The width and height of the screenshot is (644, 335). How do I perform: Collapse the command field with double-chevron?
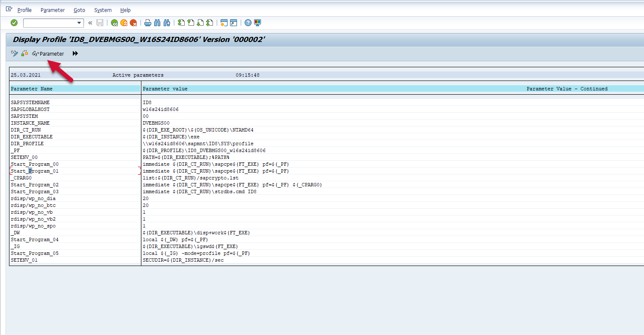[90, 23]
